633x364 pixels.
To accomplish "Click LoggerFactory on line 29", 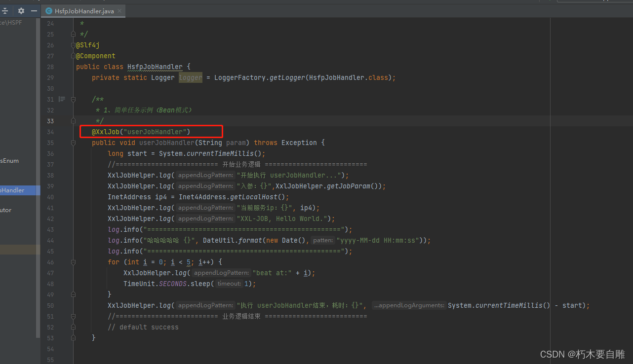I will 240,77.
